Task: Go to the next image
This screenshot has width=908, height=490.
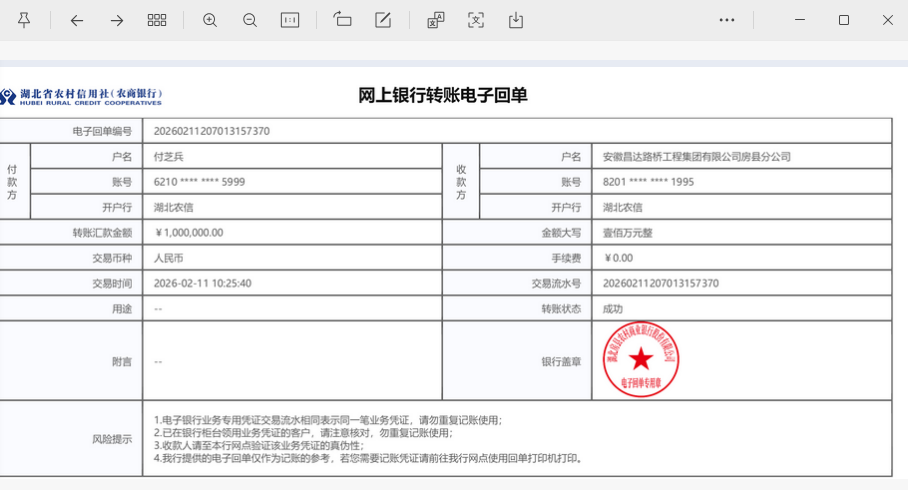Action: (x=117, y=20)
